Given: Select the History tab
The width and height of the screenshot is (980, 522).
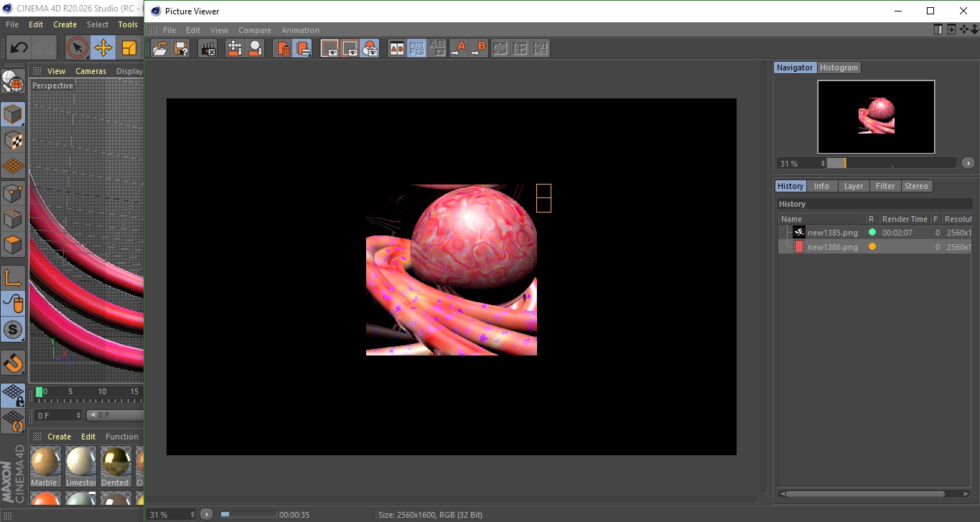Looking at the screenshot, I should click(x=790, y=186).
